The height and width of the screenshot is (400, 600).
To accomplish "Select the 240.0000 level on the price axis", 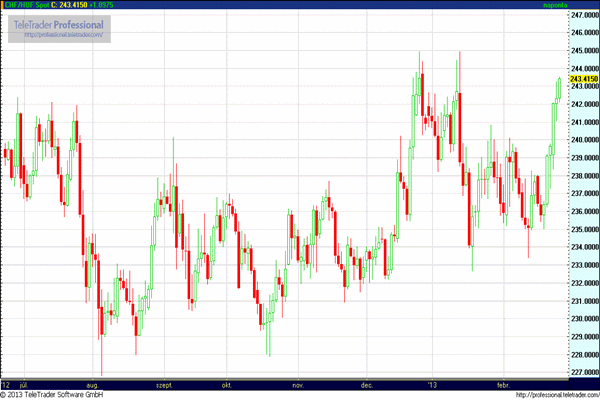I will click(x=584, y=140).
